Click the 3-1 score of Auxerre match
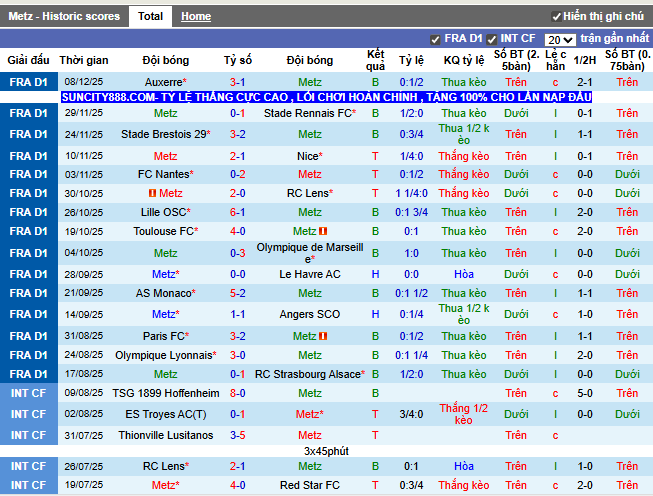This screenshot has width=653, height=496. (237, 82)
